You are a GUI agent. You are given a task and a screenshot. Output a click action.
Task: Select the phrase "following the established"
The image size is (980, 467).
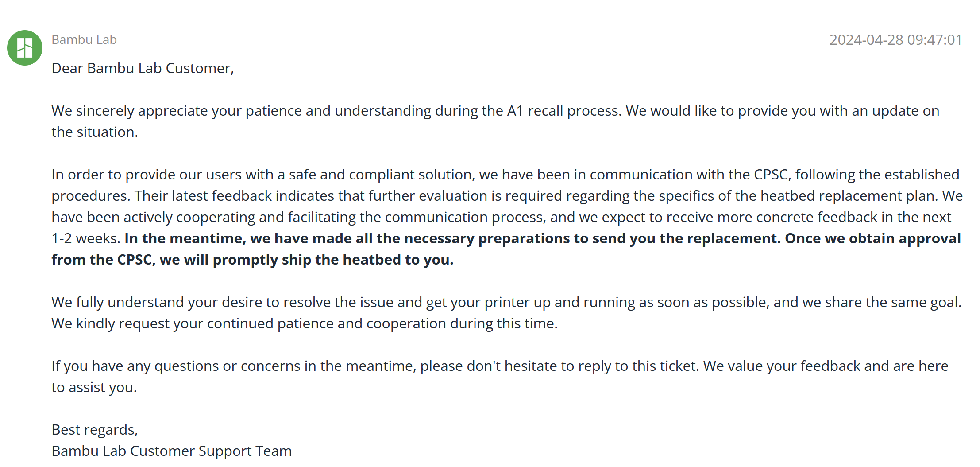pos(877,175)
